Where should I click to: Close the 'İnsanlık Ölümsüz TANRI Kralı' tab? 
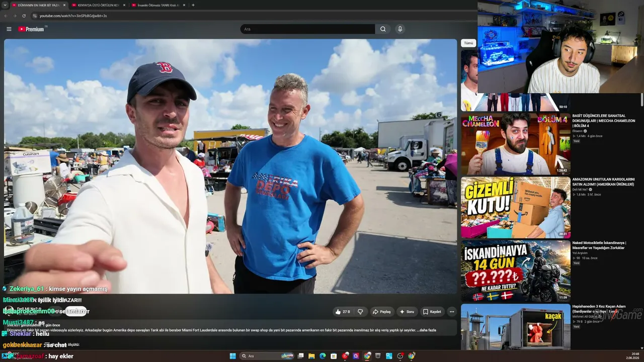[x=184, y=5]
